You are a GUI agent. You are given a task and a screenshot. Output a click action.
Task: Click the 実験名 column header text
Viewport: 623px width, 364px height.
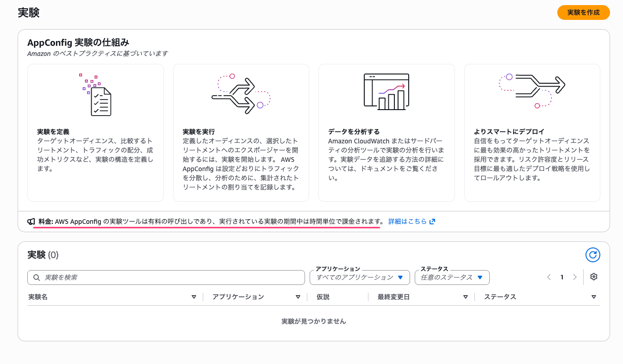38,297
